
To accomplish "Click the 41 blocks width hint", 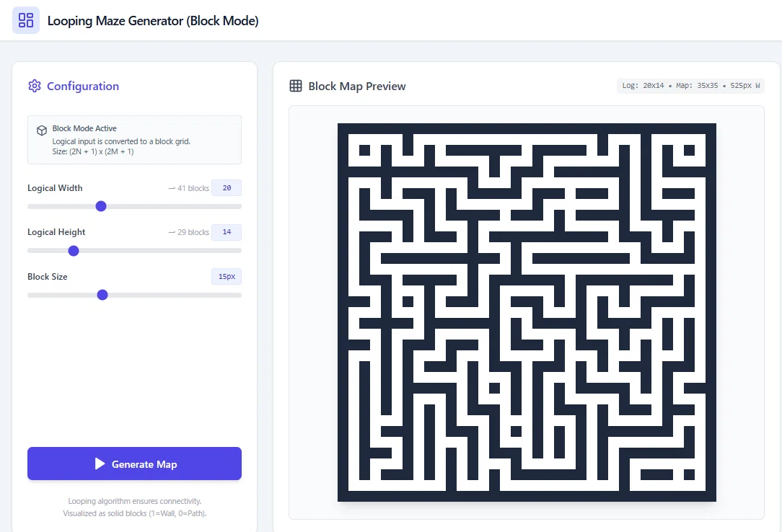I will [188, 188].
